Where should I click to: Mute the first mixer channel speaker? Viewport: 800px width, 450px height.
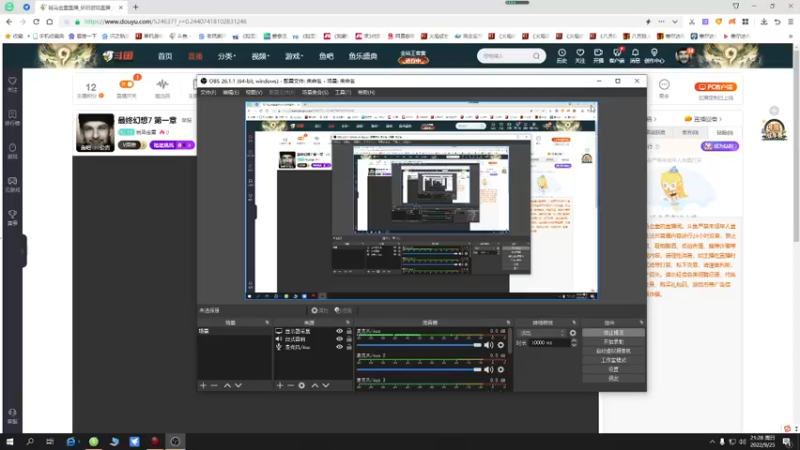[x=489, y=345]
